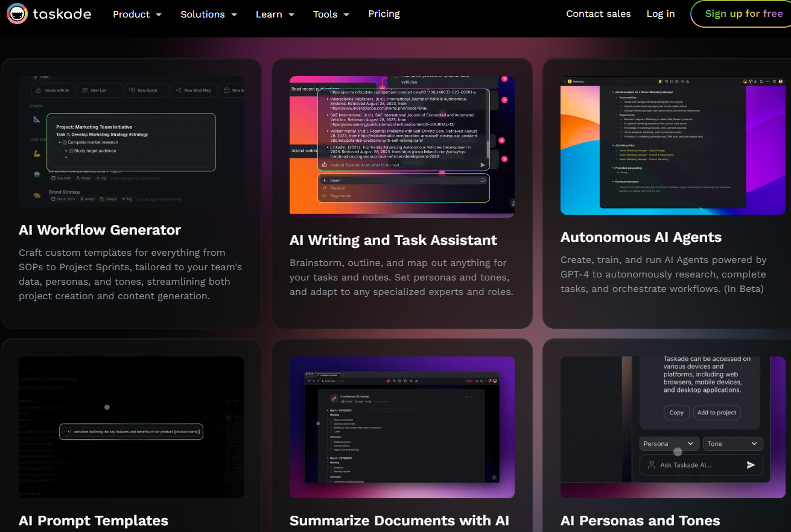This screenshot has height=532, width=791.
Task: Click the Add to project button
Action: click(x=717, y=413)
